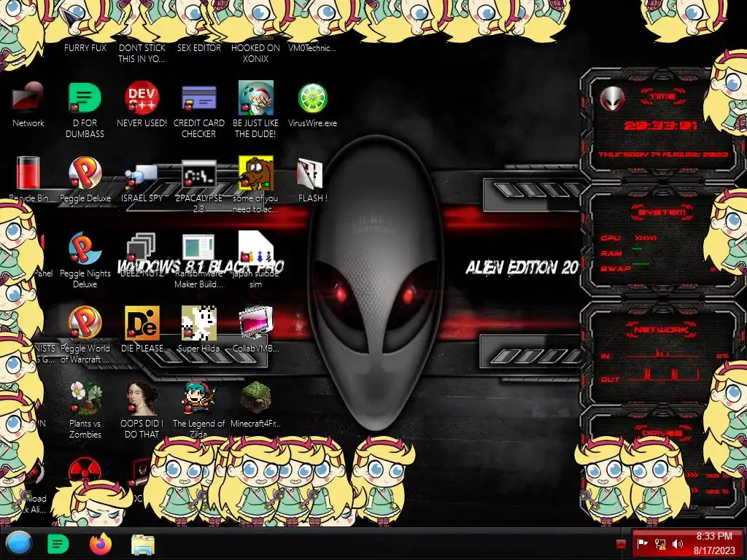This screenshot has width=747, height=560.
Task: Launch Firefox from the taskbar
Action: coord(101,544)
